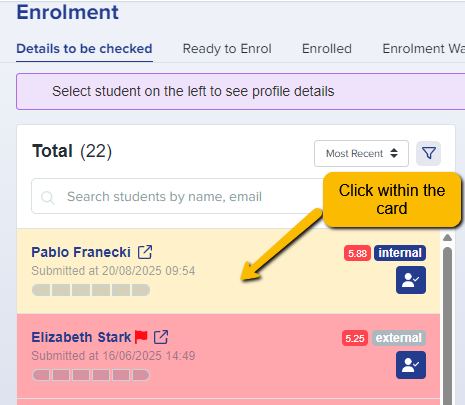Click Pablo Franecki's enrol user-check button

coord(411,280)
